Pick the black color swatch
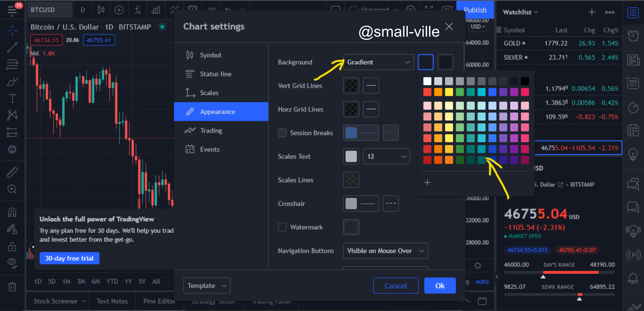Viewport: 644px width, 311px height. pyautogui.click(x=525, y=81)
